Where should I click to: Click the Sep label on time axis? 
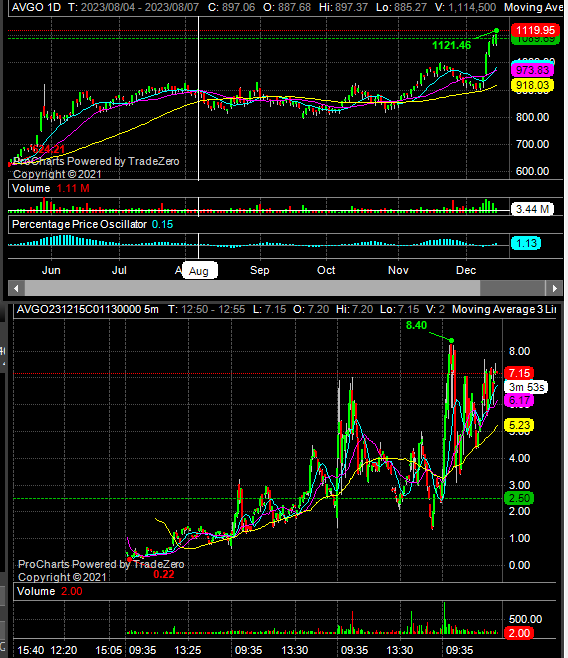click(x=260, y=270)
